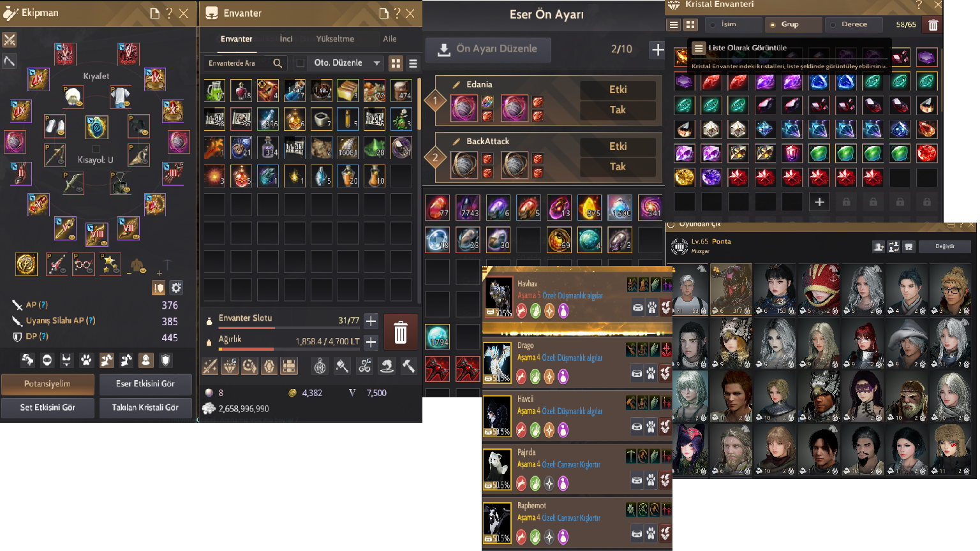Open the equipment settings gear icon
The height and width of the screenshot is (551, 980).
(176, 288)
